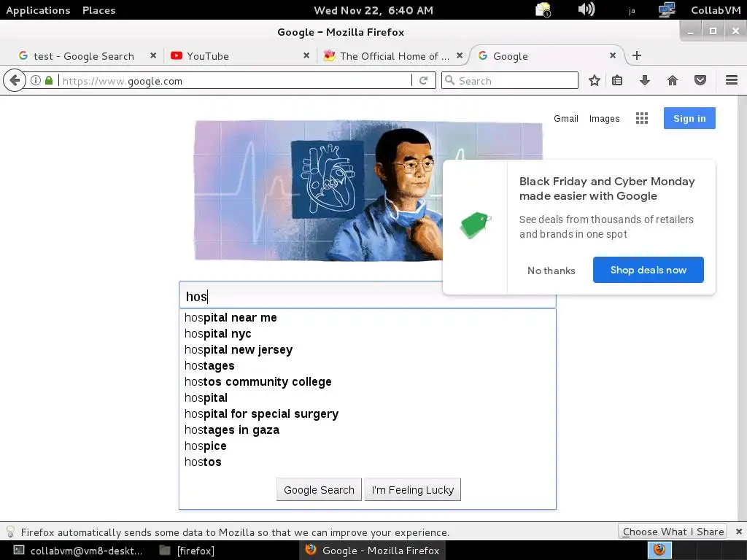Click Choose What I Share button
The width and height of the screenshot is (747, 560).
pyautogui.click(x=673, y=532)
